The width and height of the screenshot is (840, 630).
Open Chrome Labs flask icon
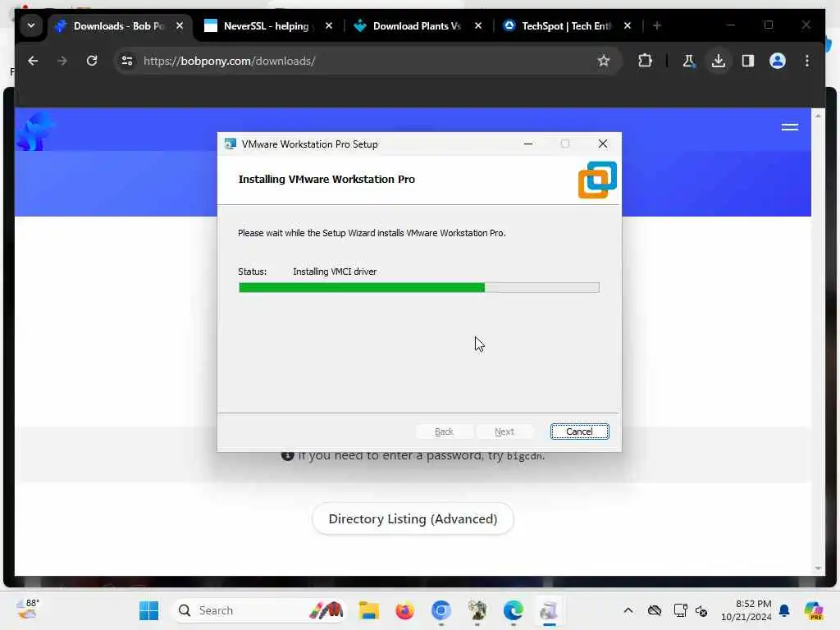point(689,61)
